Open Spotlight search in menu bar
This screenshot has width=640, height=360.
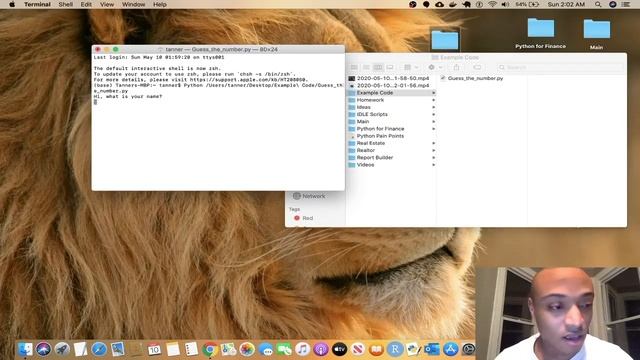(598, 4)
